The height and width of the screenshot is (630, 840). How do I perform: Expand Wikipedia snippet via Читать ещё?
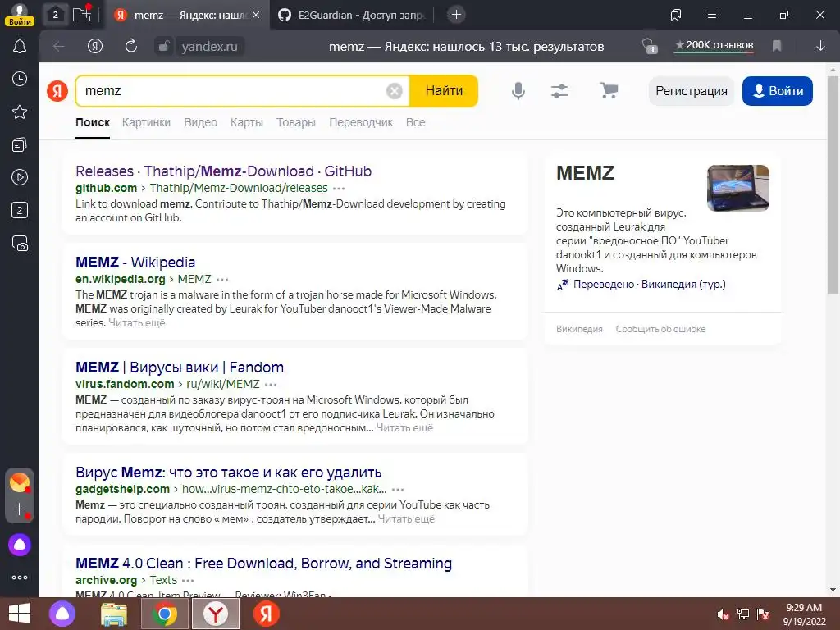pos(137,323)
